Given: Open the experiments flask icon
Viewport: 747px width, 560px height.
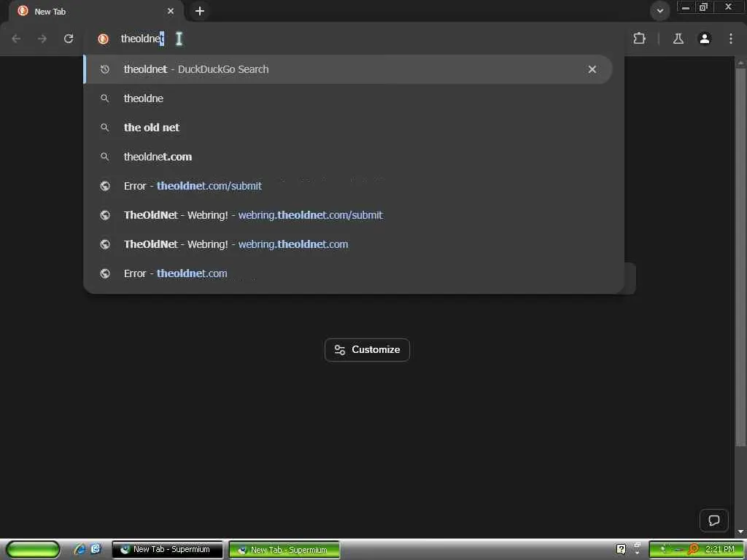Looking at the screenshot, I should pos(678,39).
